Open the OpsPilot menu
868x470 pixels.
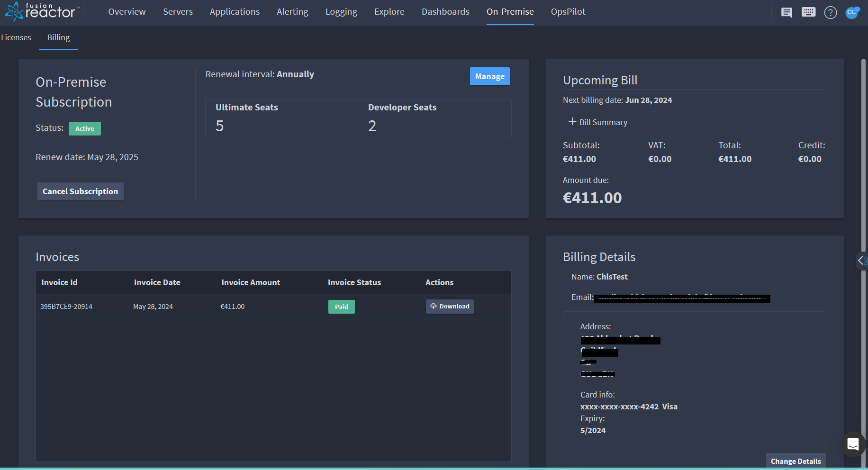[x=568, y=12]
